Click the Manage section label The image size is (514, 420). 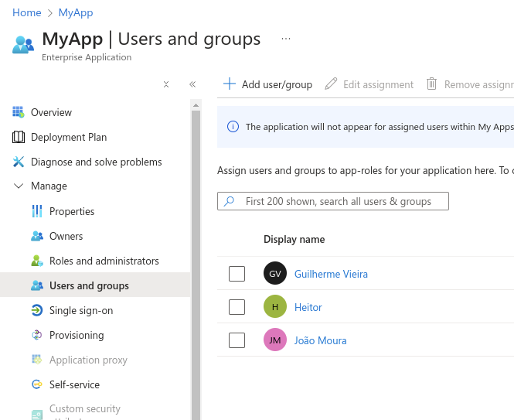point(49,186)
